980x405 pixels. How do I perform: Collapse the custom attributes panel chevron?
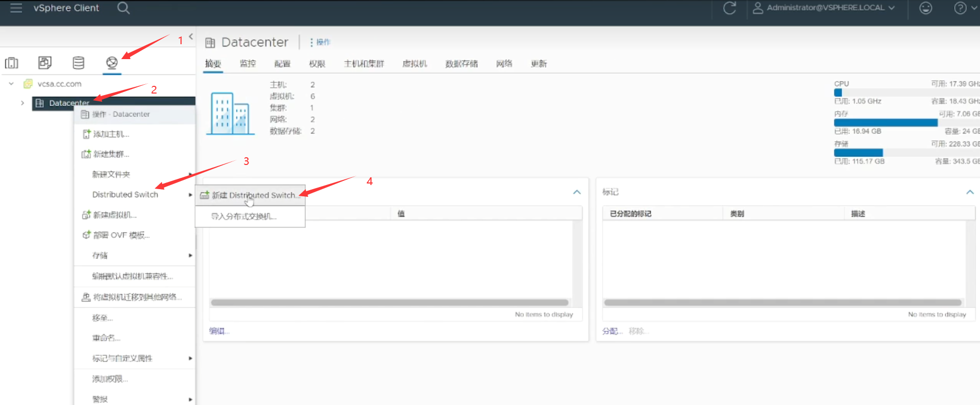[x=577, y=192]
